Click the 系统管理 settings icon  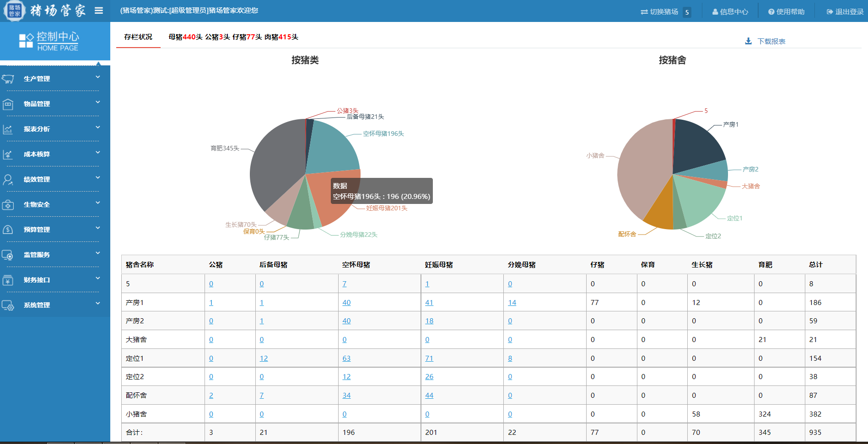(x=8, y=305)
